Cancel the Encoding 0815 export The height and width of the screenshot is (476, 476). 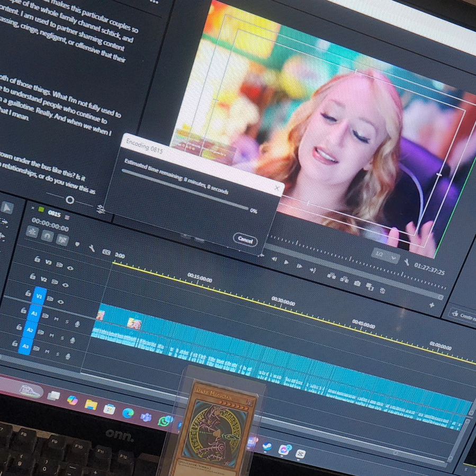[245, 240]
